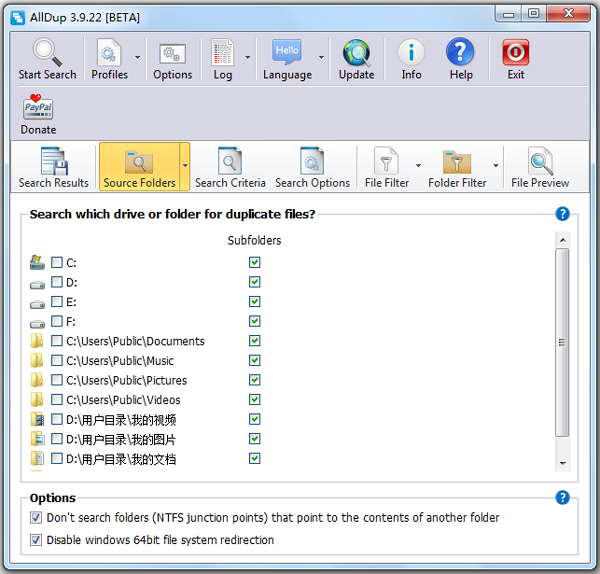
Task: Check the C:\Users\Public\Documents folder checkbox
Action: coord(57,341)
